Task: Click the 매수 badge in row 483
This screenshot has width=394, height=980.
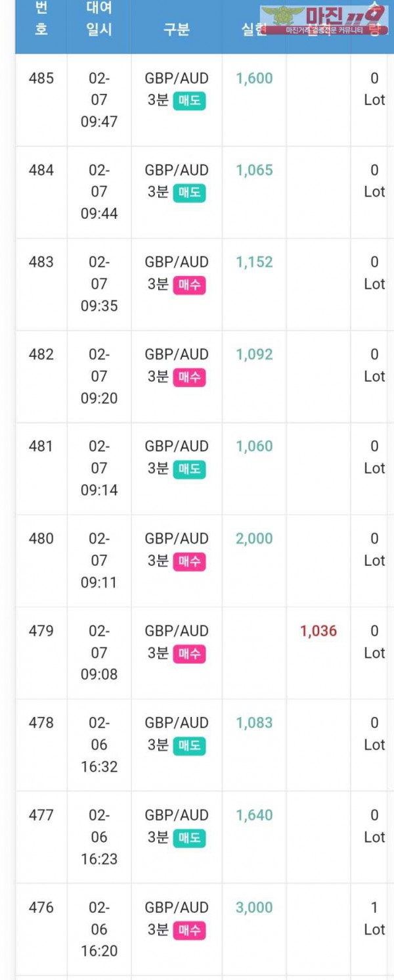Action: [x=189, y=285]
